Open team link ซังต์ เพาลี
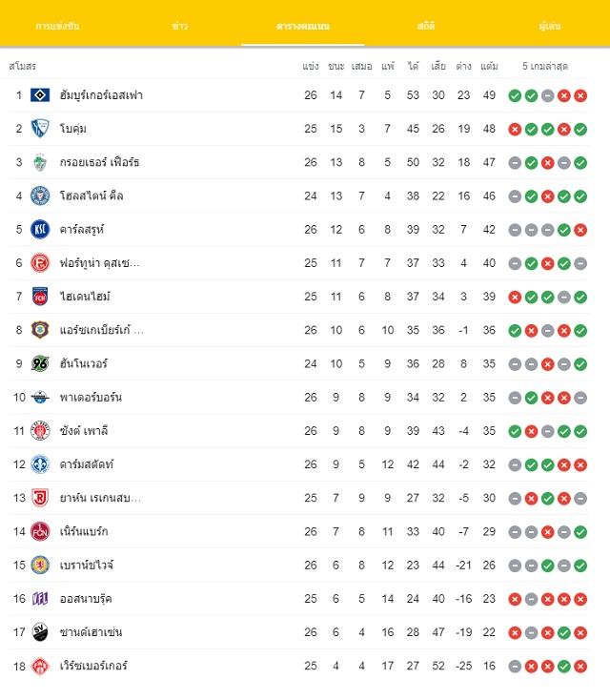Viewport: 610px width, 700px height. tap(84, 431)
